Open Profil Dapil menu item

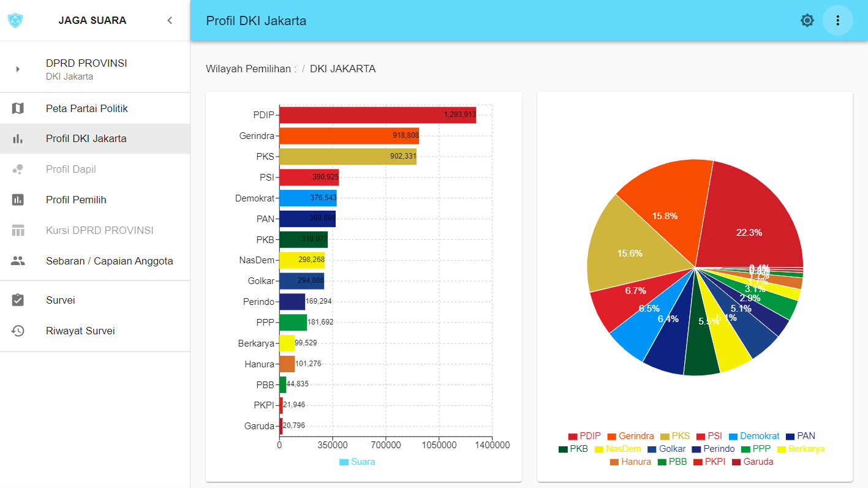[95, 170]
